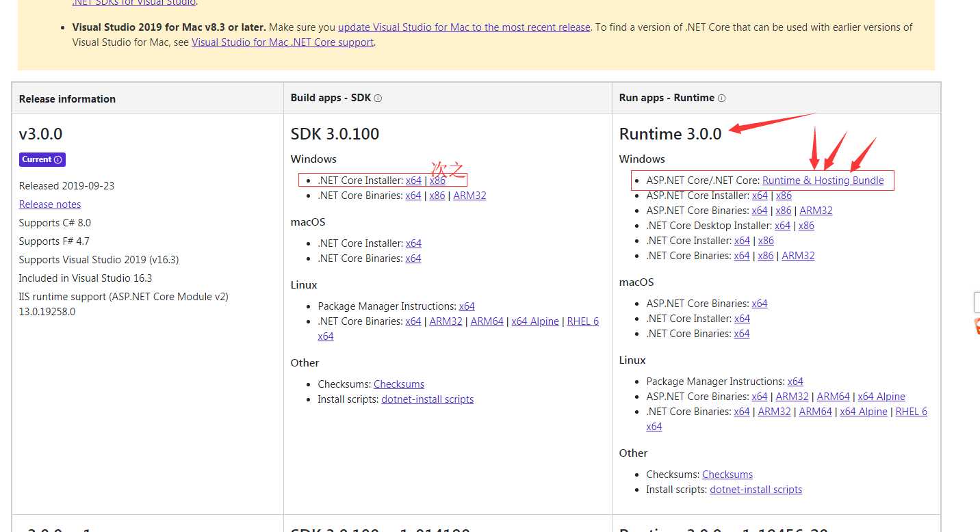Click info icon beside Run apps - Runtime

(721, 98)
